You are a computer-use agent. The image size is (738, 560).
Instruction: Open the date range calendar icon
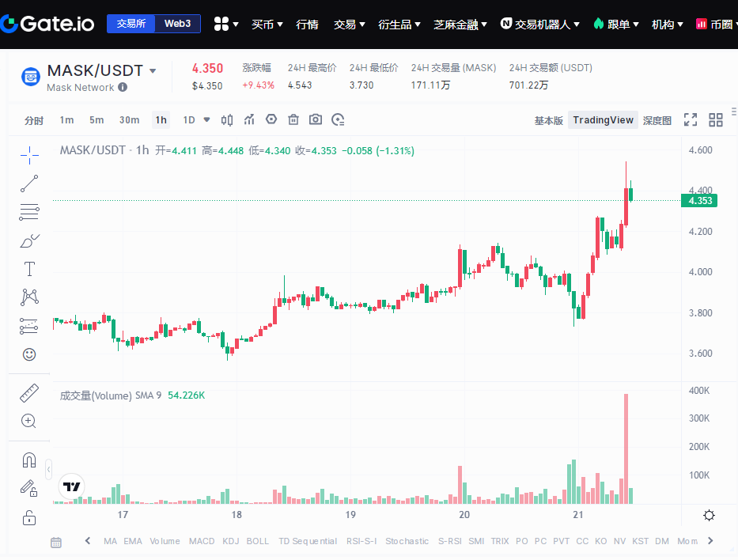(x=56, y=542)
